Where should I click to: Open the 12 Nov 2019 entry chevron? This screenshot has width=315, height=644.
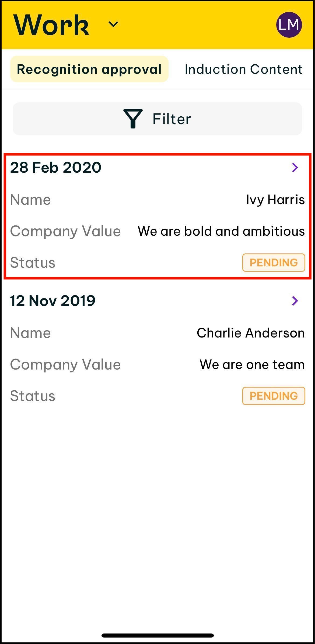point(295,301)
